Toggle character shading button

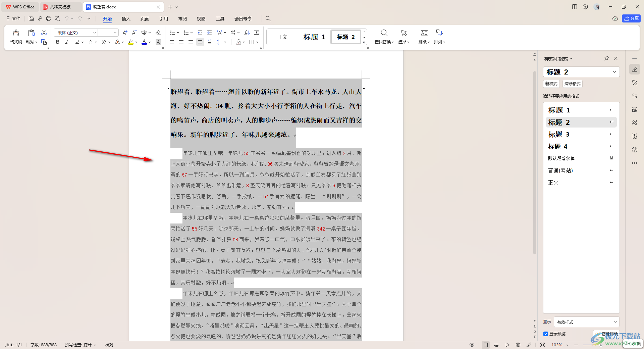[x=158, y=42]
